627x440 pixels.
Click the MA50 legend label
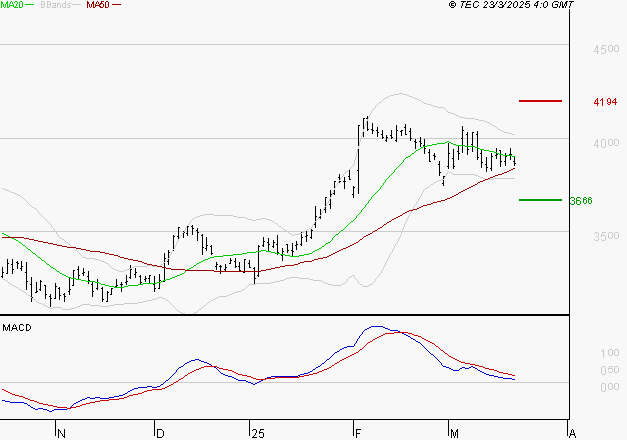point(98,5)
